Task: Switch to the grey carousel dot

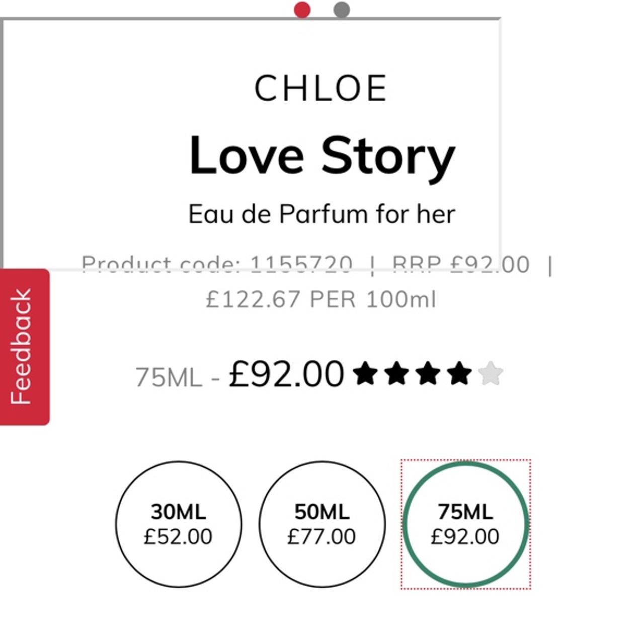Action: 342,10
